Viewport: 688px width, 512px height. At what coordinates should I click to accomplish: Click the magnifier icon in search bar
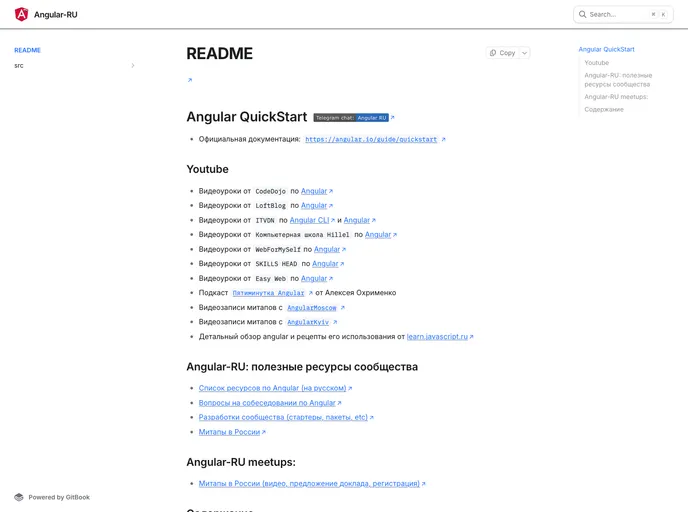(x=583, y=14)
